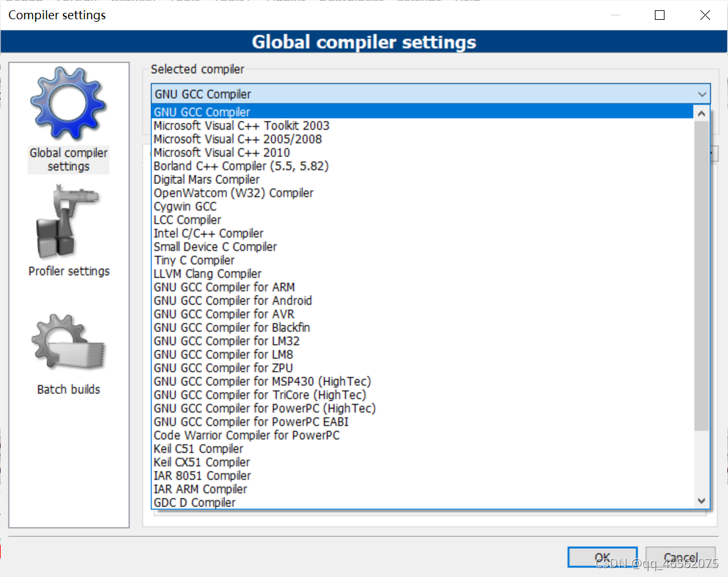This screenshot has width=728, height=577.
Task: Select GNU GCC Compiler for PowerPC EABI
Action: coord(422,422)
